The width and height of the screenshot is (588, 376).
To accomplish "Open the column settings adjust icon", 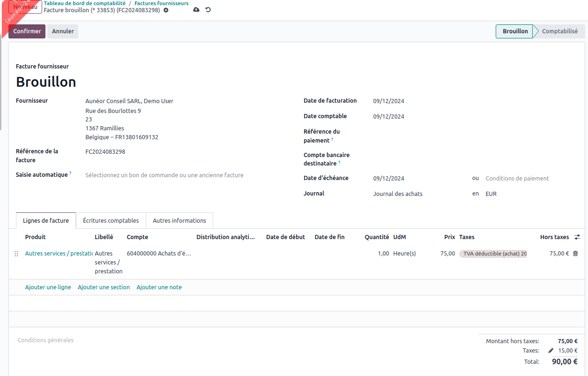I will 577,237.
